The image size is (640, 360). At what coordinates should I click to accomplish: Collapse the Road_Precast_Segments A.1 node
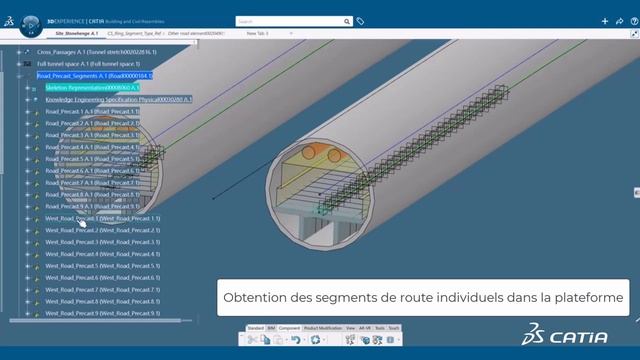[19, 76]
